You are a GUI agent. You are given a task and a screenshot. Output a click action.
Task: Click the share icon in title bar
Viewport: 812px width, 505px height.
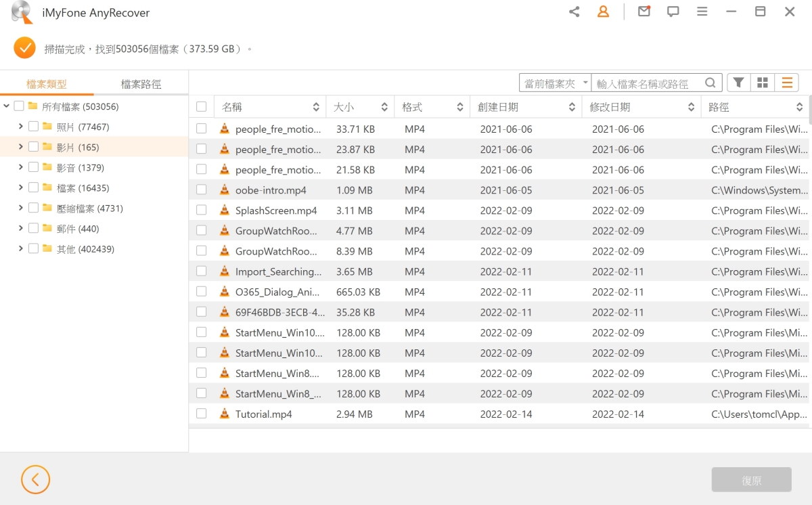pyautogui.click(x=574, y=12)
